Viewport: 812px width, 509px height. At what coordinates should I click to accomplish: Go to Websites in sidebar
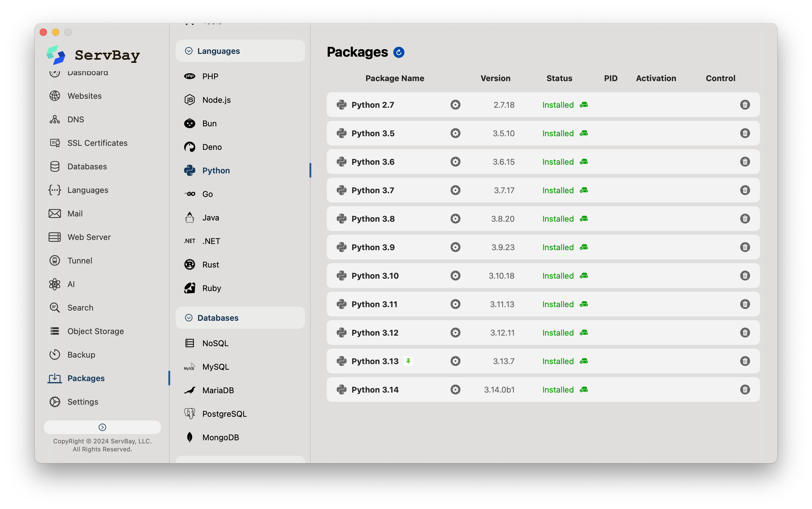[x=84, y=96]
